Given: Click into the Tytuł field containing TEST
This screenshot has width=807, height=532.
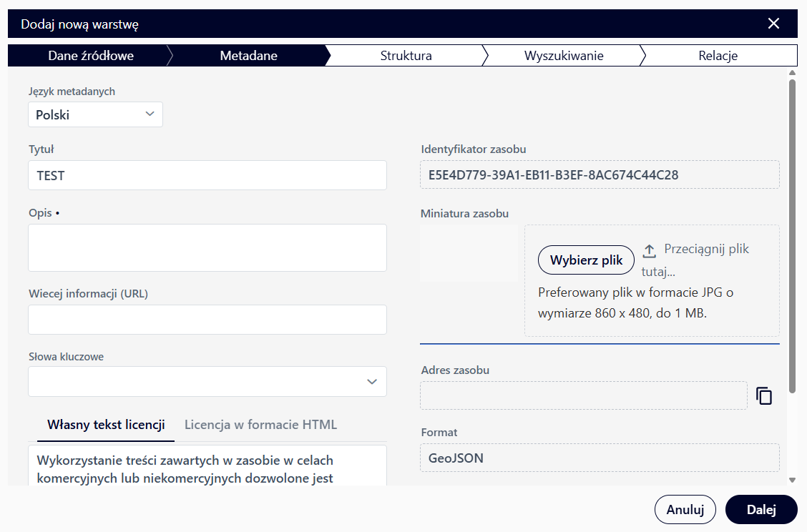Looking at the screenshot, I should (207, 175).
